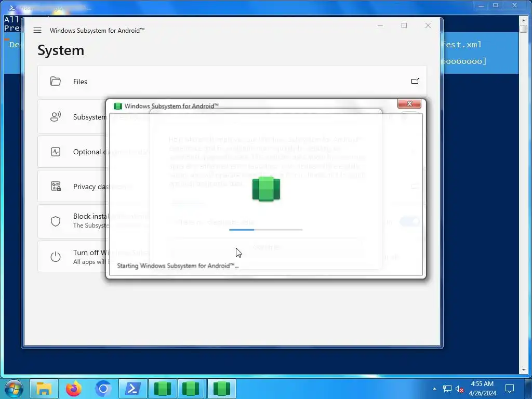The image size is (532, 399).
Task: Click the third green Android subsystem taskbar icon
Action: click(221, 389)
